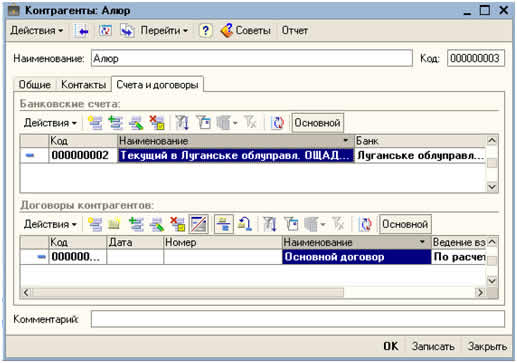Toggle the edit-in-dialog icon in contracts toolbar
The height and width of the screenshot is (363, 517).
click(199, 224)
